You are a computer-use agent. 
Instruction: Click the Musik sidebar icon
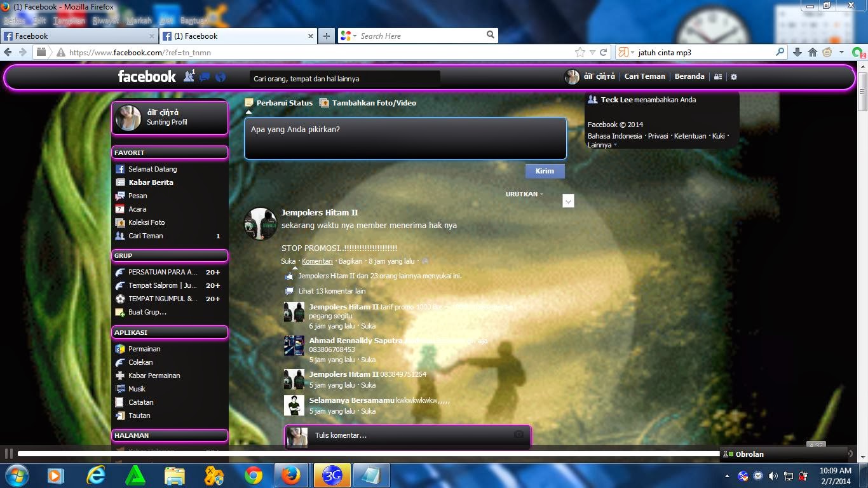[x=120, y=389]
